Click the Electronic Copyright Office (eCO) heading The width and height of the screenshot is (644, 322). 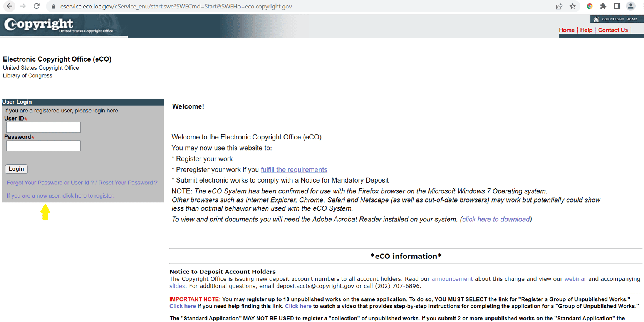coord(57,59)
